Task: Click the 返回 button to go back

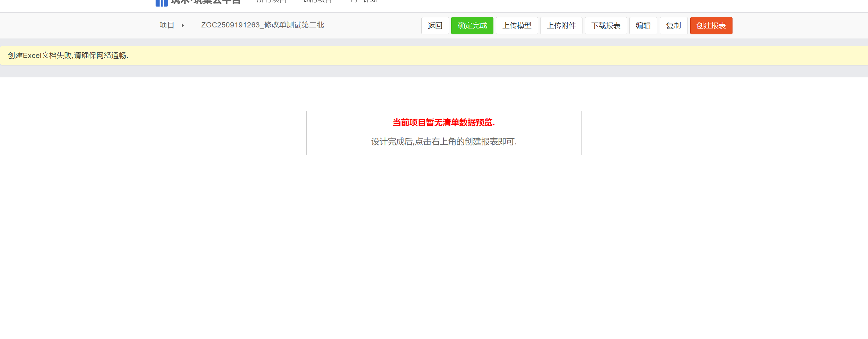Action: [435, 25]
